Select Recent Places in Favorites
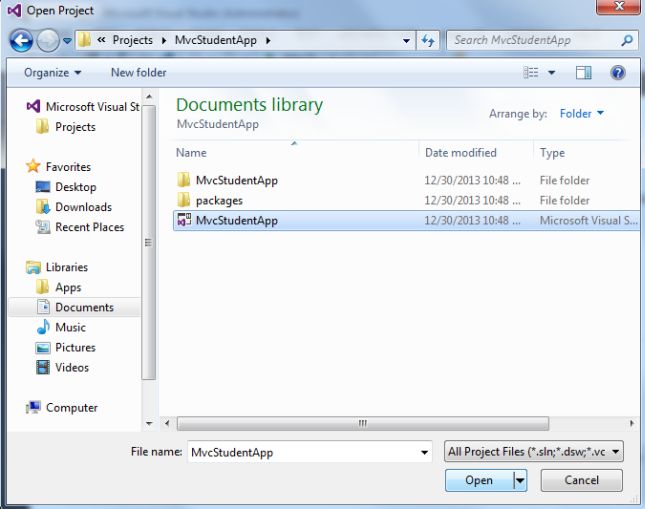This screenshot has width=645, height=509. [x=80, y=227]
